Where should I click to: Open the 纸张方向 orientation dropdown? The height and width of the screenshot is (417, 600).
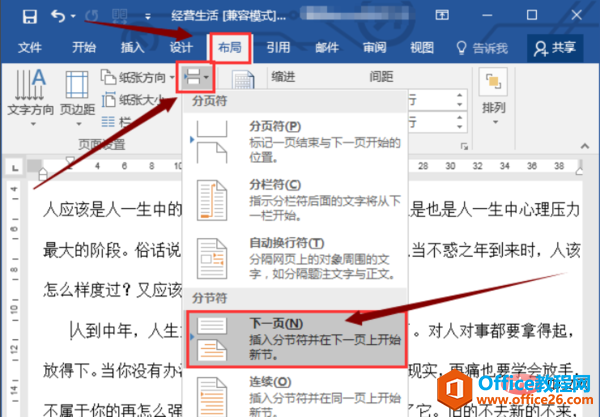pos(137,78)
